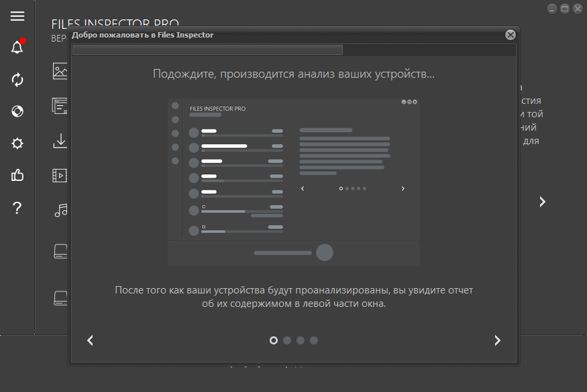This screenshot has height=392, width=587.
Task: Select fourth welcome page dot
Action: 314,340
